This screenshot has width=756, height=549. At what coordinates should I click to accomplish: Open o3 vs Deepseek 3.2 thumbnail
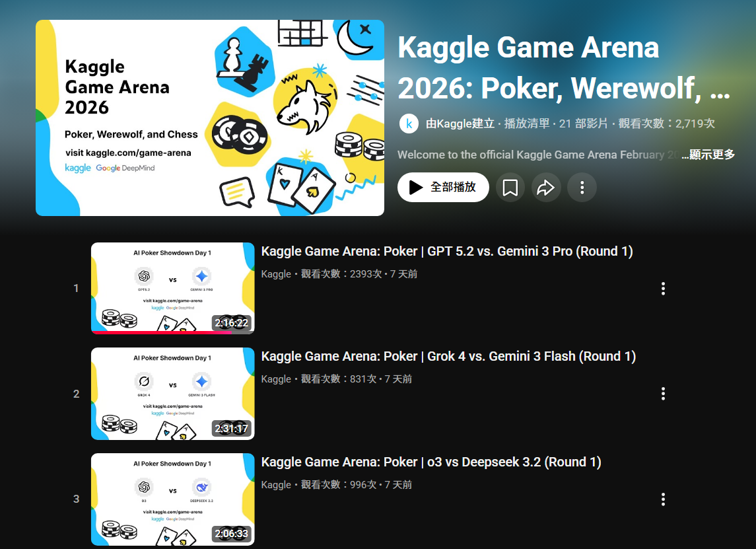172,499
